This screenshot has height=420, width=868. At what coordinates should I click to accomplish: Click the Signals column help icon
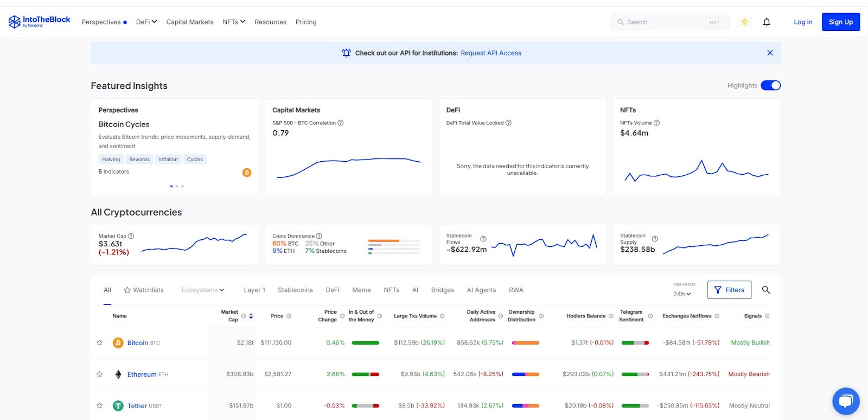pos(767,316)
